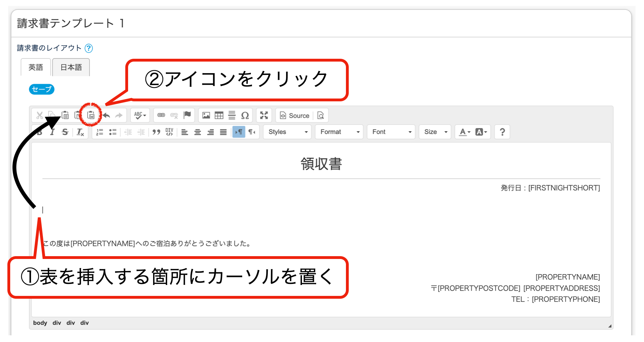
Task: Insert special character with omega icon
Action: 245,115
